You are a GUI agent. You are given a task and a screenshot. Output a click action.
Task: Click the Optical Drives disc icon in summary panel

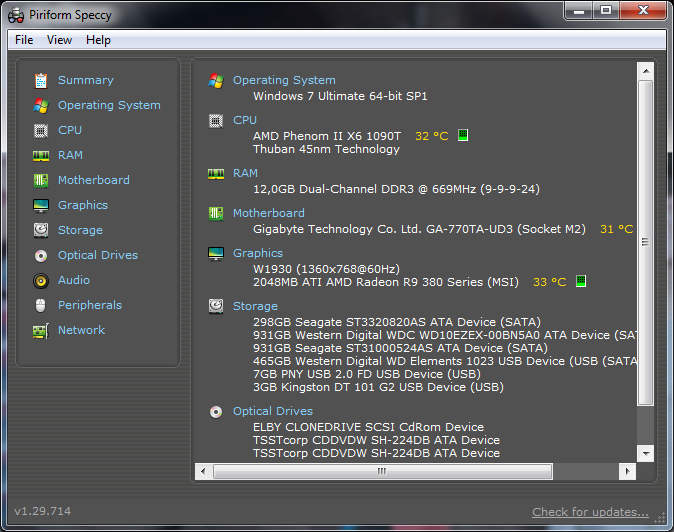216,412
